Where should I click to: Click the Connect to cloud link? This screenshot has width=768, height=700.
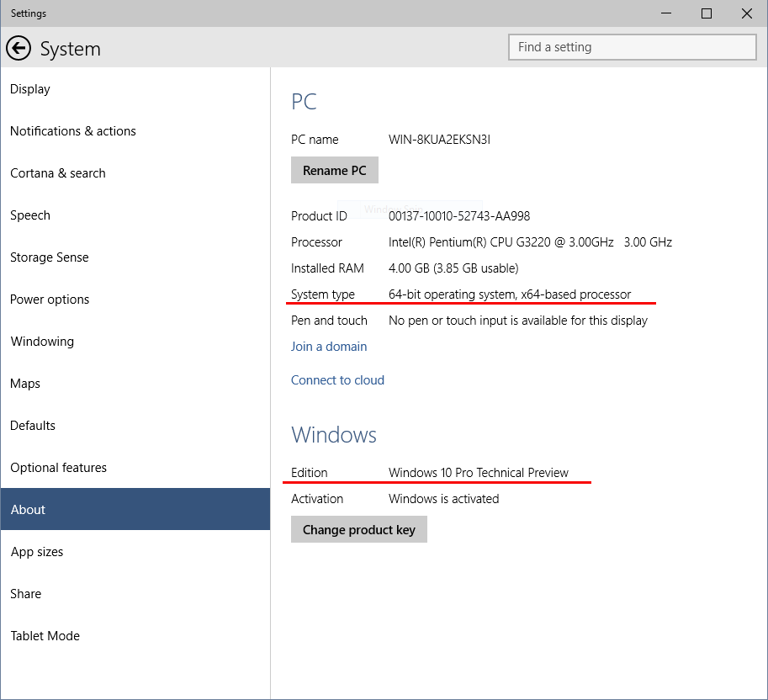coord(337,380)
